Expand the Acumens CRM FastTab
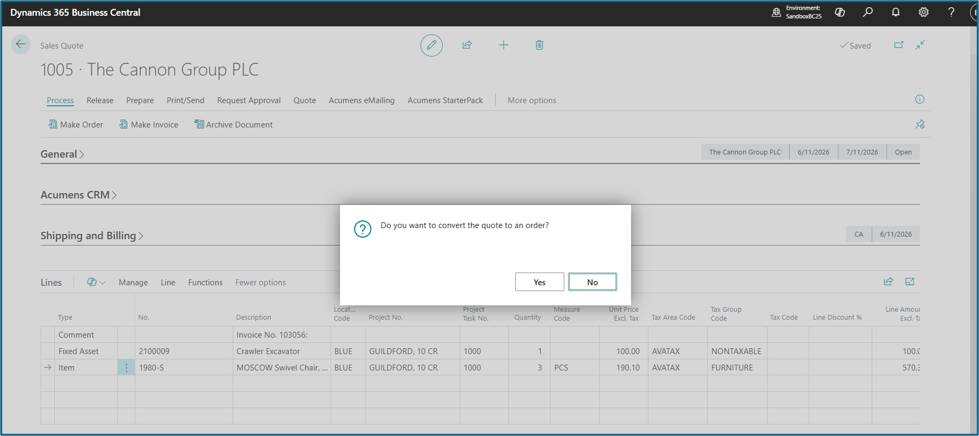Image resolution: width=979 pixels, height=436 pixels. click(x=79, y=195)
